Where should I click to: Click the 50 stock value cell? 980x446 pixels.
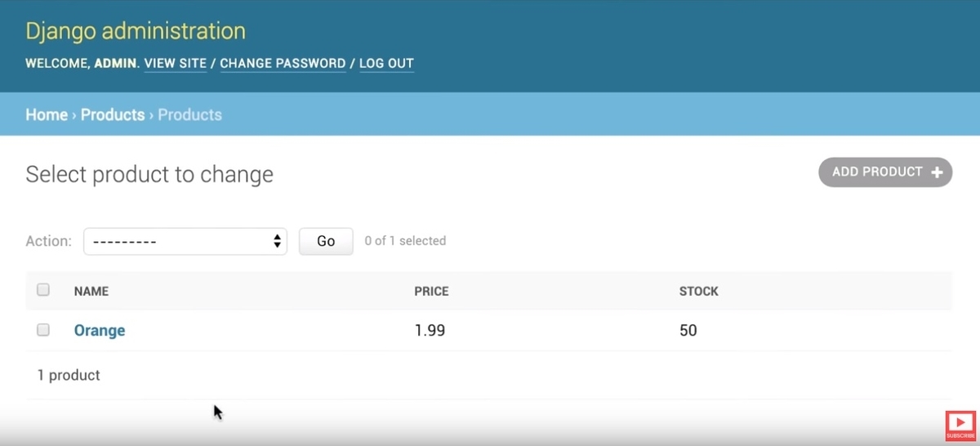click(x=688, y=331)
